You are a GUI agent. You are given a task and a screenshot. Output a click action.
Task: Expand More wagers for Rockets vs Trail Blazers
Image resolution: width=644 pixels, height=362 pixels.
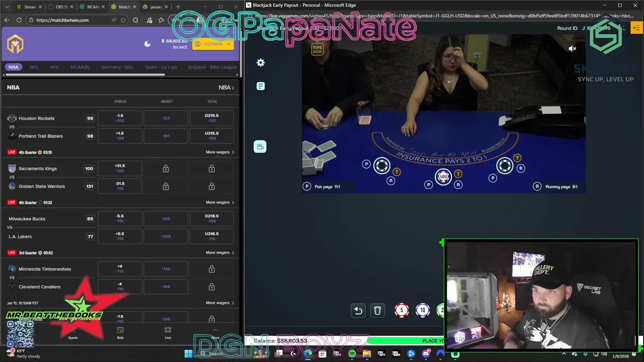[220, 152]
